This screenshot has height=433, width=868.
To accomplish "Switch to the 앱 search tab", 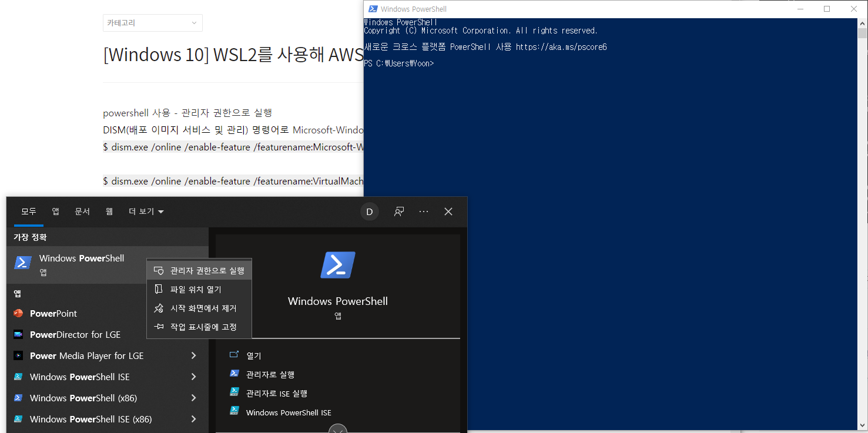I will point(55,212).
